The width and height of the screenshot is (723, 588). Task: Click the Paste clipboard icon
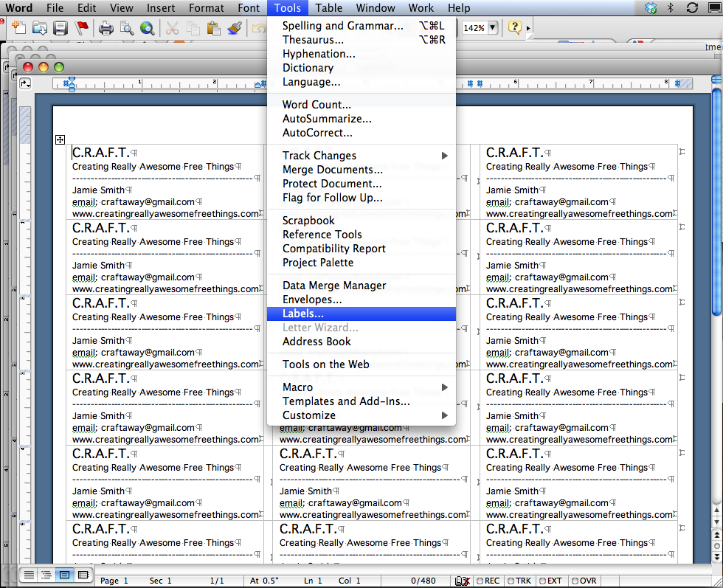coord(213,28)
